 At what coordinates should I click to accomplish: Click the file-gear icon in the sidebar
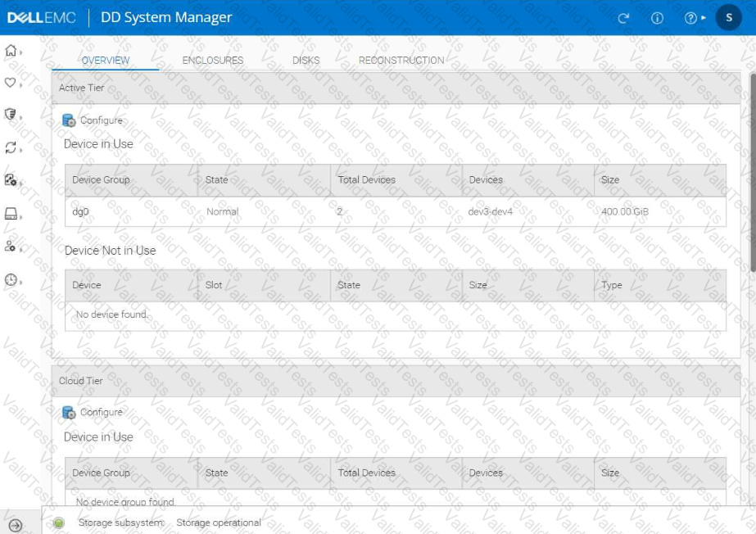pyautogui.click(x=11, y=180)
